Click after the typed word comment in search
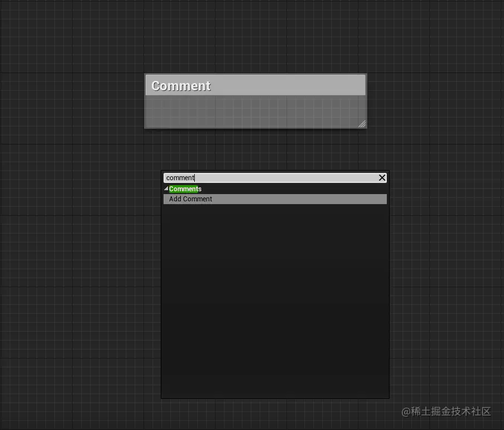 (195, 177)
